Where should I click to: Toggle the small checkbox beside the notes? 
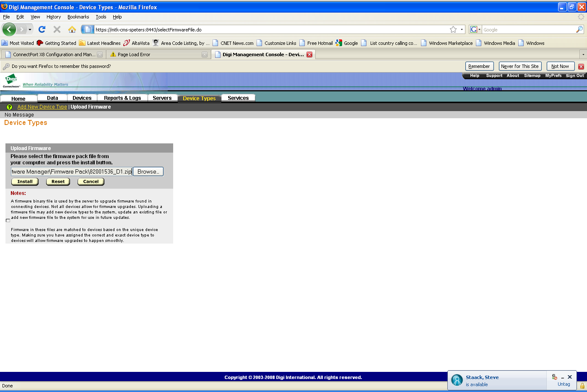tap(8, 221)
